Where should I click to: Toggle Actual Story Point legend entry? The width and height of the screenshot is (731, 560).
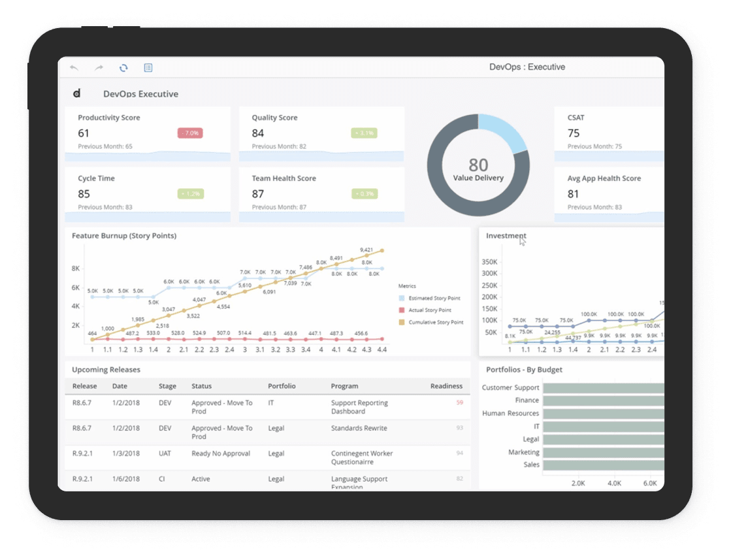[426, 310]
